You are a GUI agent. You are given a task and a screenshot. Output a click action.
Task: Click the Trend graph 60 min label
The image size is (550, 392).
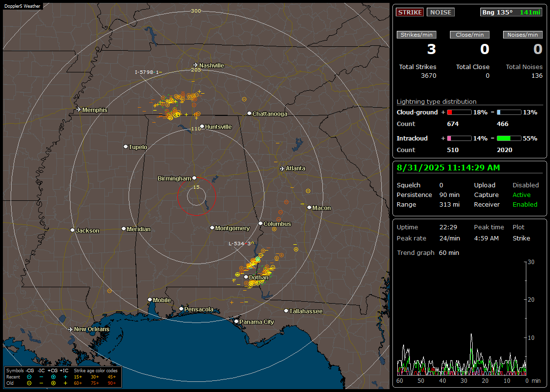pos(428,252)
